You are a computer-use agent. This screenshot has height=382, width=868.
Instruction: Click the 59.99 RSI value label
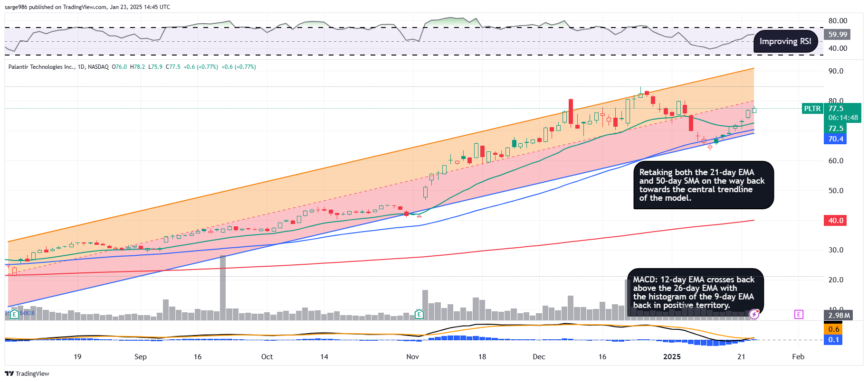click(x=837, y=35)
